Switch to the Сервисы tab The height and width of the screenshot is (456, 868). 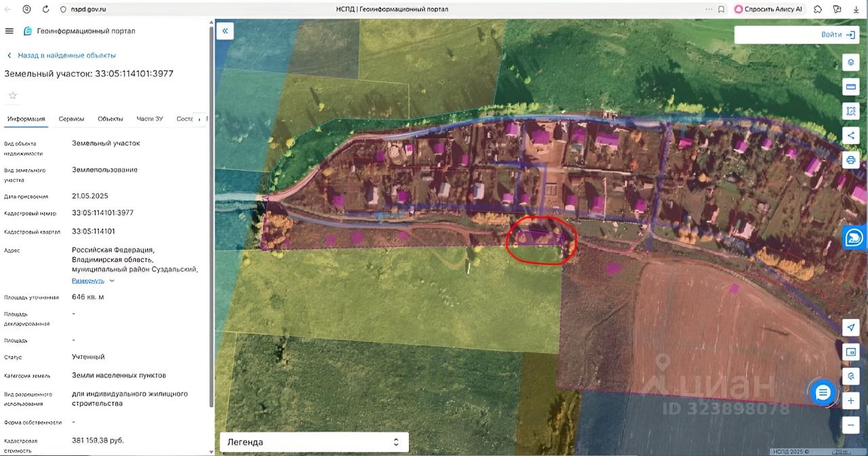pyautogui.click(x=71, y=119)
